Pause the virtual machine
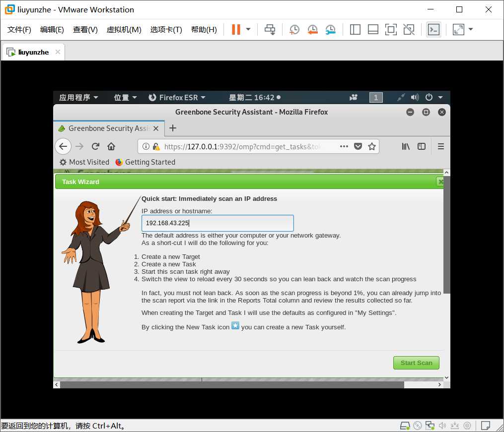The width and height of the screenshot is (504, 432). (x=236, y=30)
